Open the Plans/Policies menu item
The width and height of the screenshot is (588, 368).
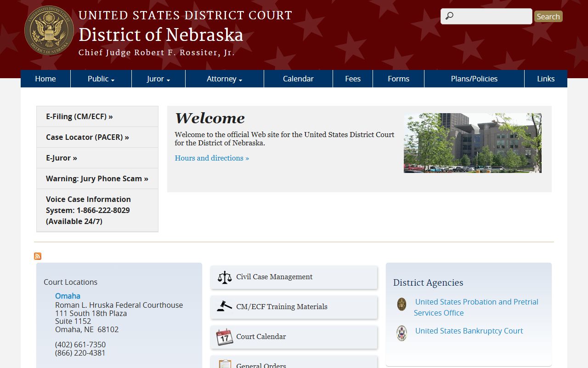coord(474,79)
